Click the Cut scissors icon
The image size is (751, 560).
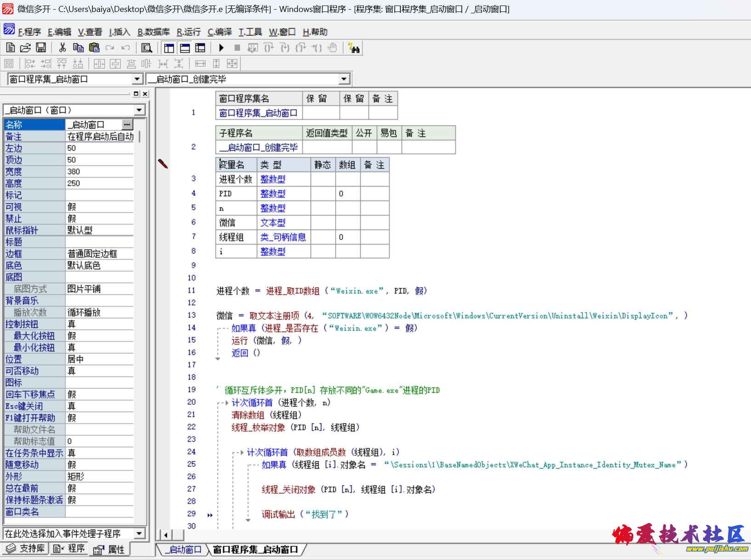pos(63,48)
